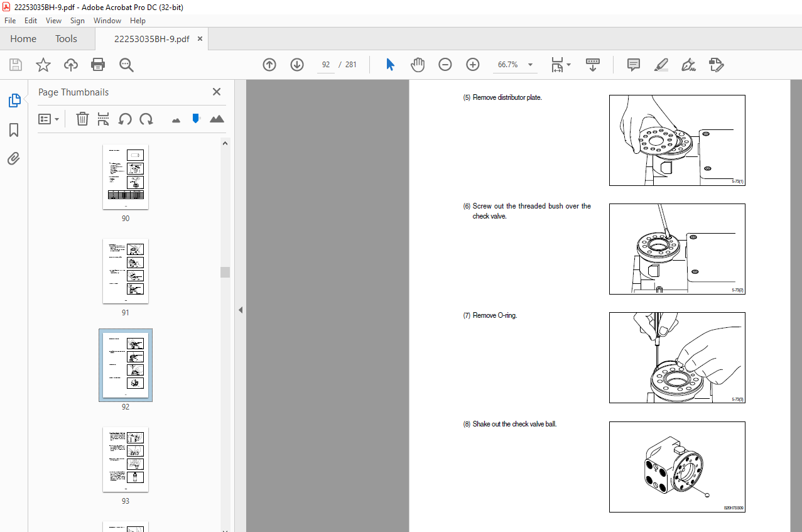Select page 93 thumbnail
This screenshot has height=532, width=802.
click(126, 459)
